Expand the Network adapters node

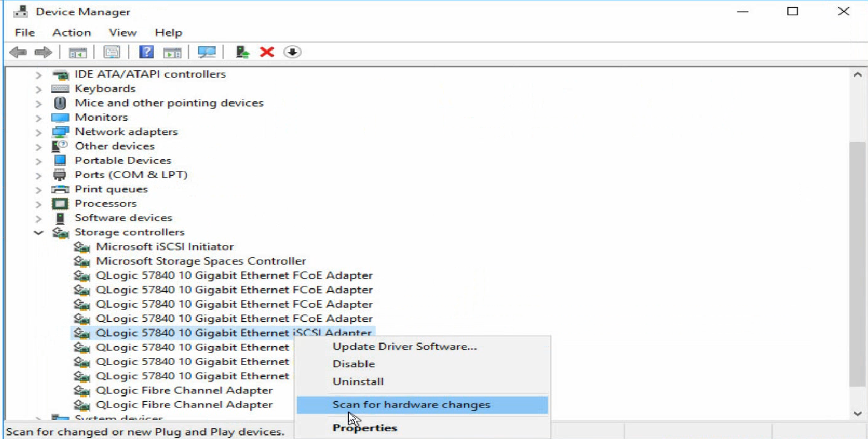[x=38, y=133]
